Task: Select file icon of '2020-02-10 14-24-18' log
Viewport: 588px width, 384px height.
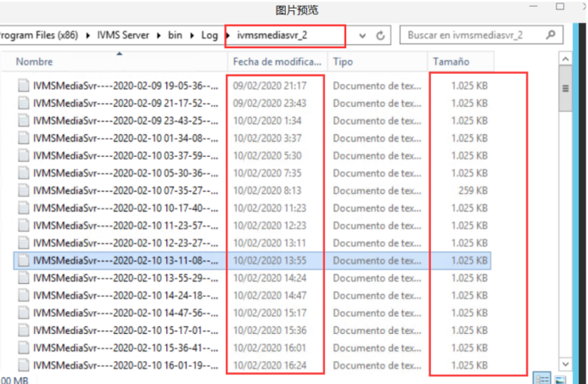Action: (x=24, y=295)
